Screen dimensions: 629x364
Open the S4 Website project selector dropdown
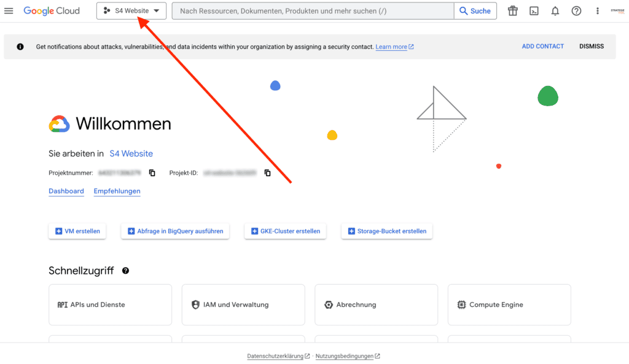(x=131, y=11)
